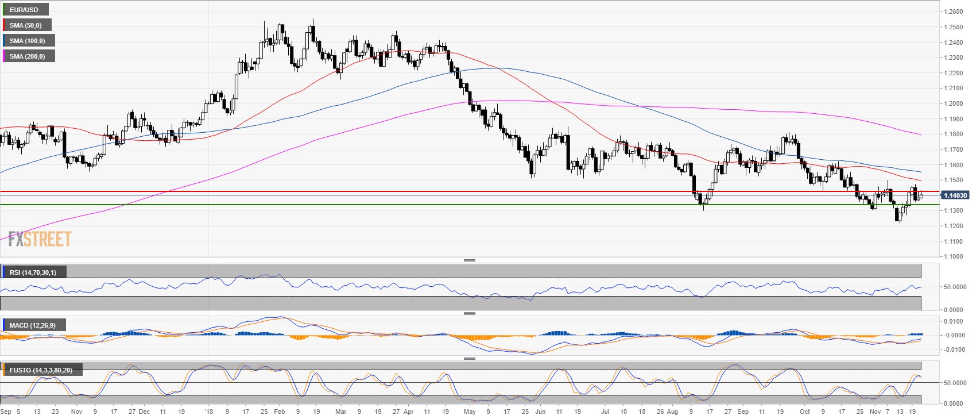Click the EUR/USD symbol legend label
This screenshot has width=980, height=419.
click(x=24, y=10)
